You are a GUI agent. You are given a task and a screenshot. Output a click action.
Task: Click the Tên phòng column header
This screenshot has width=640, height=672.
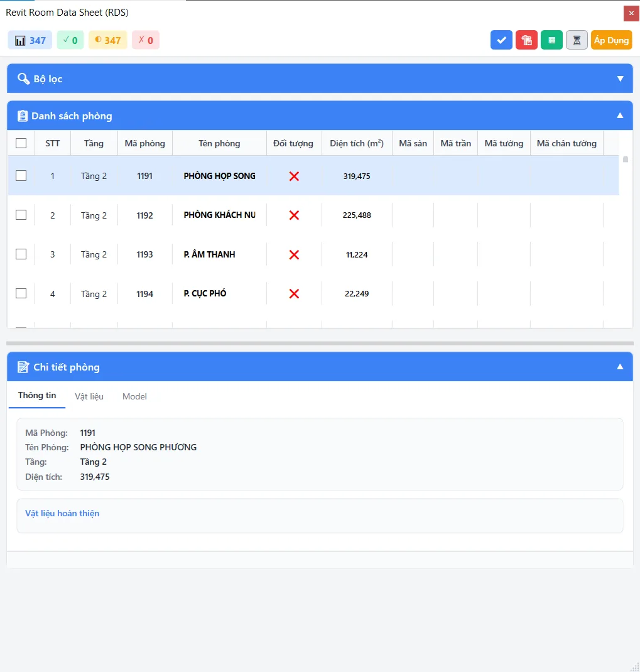pyautogui.click(x=219, y=144)
